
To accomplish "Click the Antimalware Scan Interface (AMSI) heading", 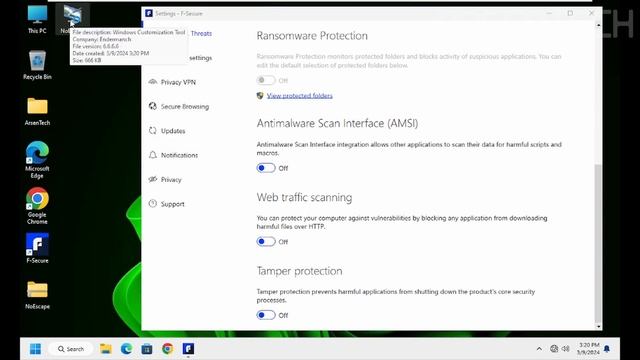I will tap(337, 123).
